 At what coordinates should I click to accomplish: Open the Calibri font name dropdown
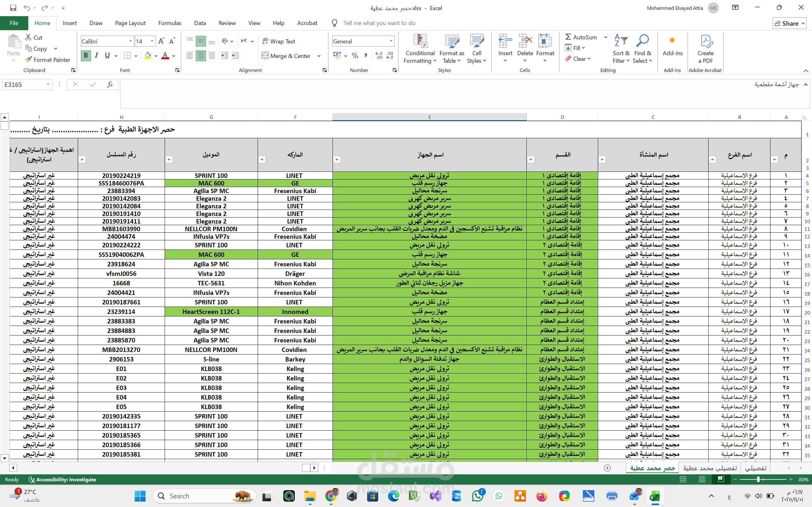point(130,41)
